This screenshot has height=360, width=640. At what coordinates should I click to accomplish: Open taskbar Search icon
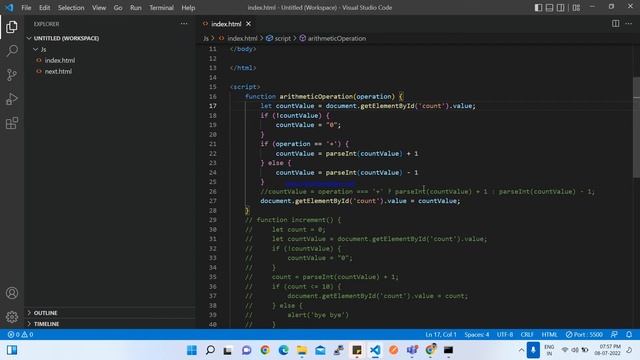coord(210,350)
